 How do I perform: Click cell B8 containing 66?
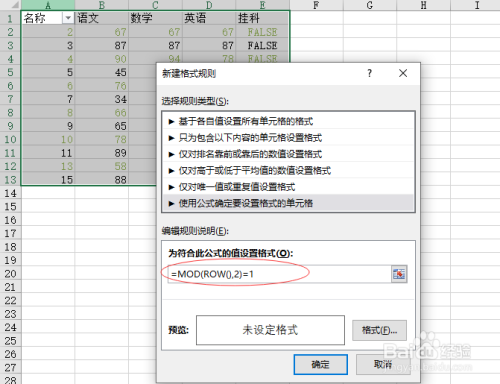pyautogui.click(x=102, y=112)
